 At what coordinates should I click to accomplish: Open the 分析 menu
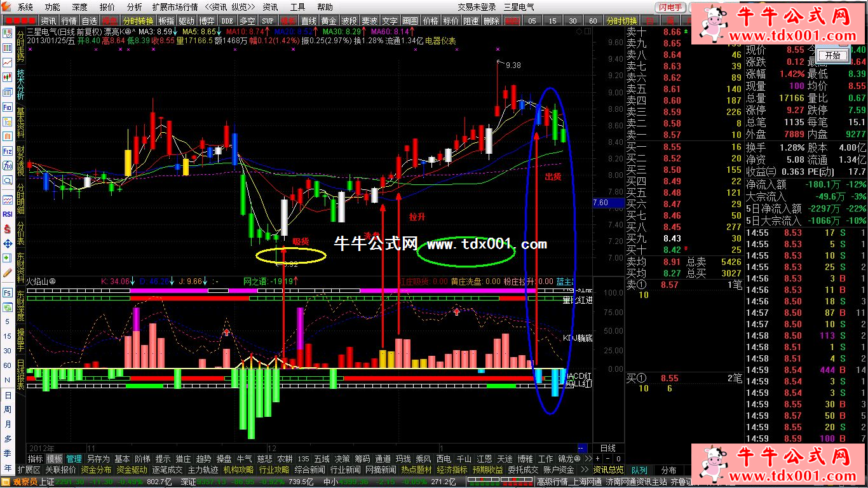tap(134, 7)
